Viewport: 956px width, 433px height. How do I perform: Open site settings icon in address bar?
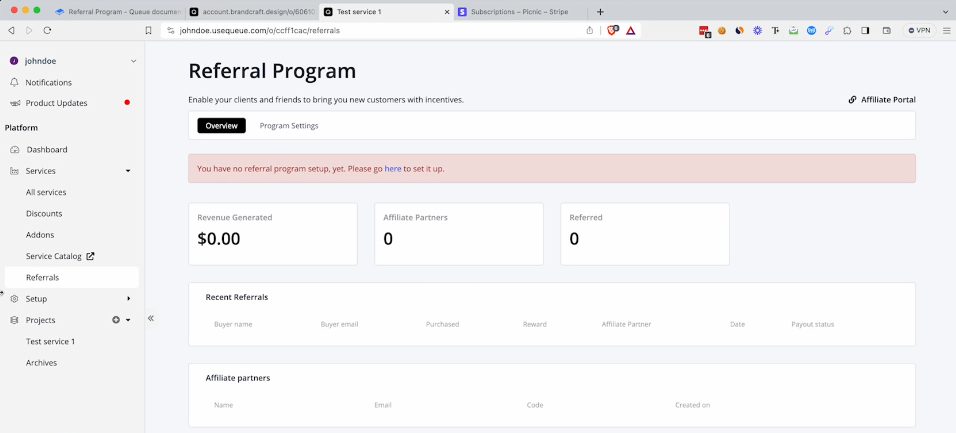click(171, 30)
